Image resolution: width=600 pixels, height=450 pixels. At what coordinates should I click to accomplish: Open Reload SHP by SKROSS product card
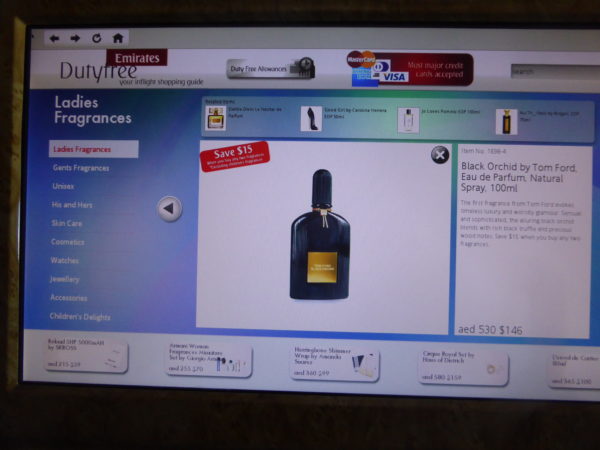click(x=86, y=355)
